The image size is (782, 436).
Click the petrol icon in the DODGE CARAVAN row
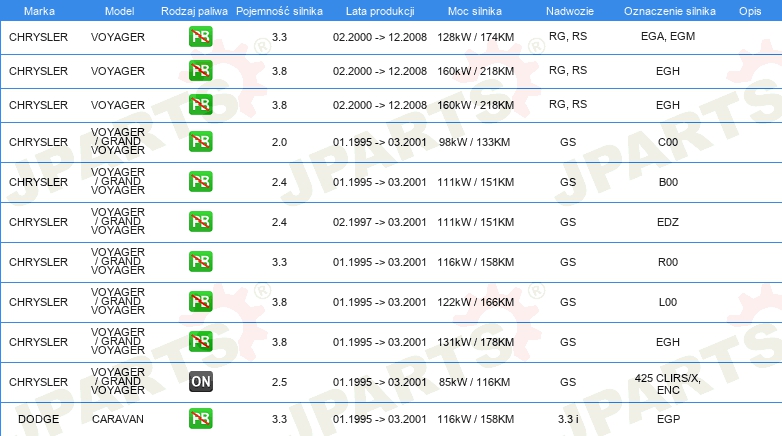click(200, 419)
